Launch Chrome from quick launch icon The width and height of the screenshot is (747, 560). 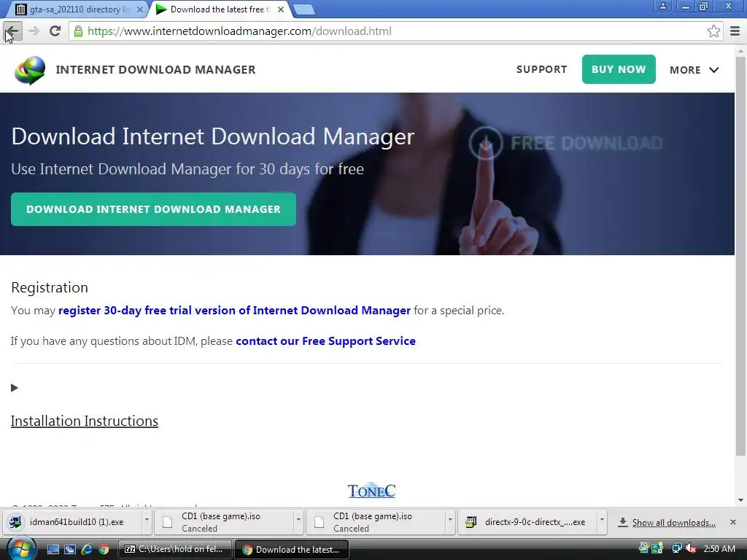(104, 549)
